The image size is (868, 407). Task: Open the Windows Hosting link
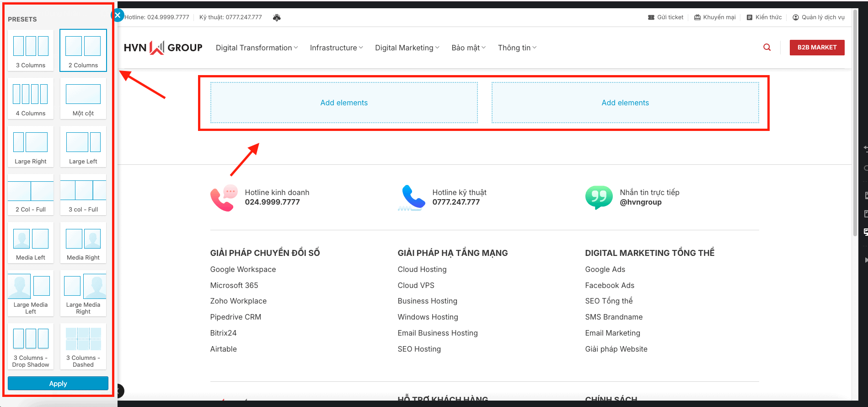coord(428,317)
